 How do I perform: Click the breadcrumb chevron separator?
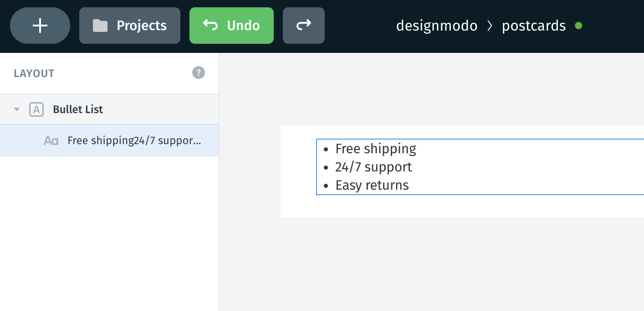pos(490,26)
